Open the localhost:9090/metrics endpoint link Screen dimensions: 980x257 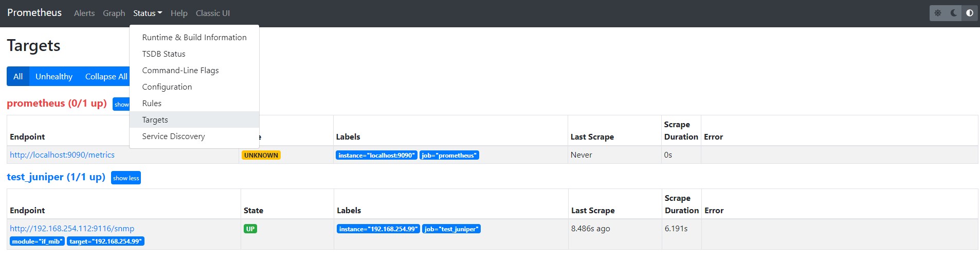pos(62,155)
